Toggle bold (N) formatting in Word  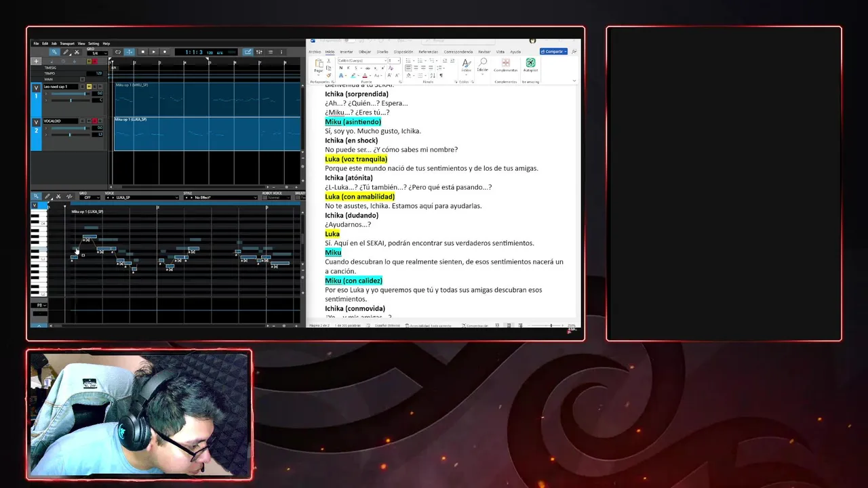point(341,68)
